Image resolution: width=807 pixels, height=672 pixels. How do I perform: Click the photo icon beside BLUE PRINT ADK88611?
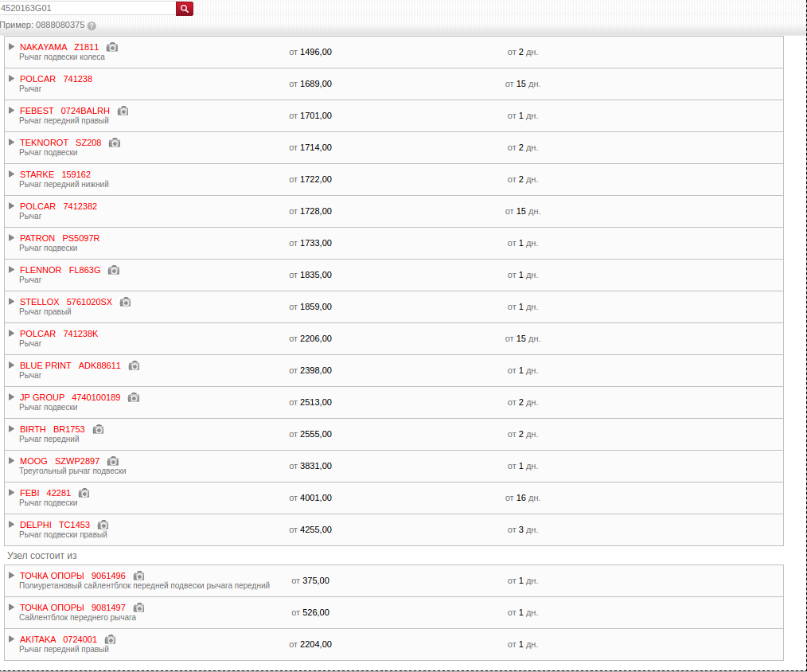(134, 366)
